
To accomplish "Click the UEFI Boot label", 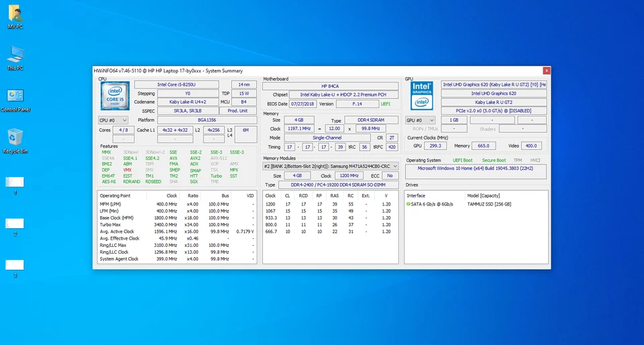I will point(462,160).
